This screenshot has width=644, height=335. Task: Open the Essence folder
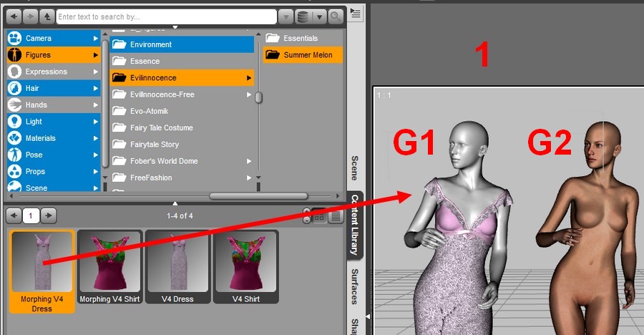pyautogui.click(x=182, y=62)
